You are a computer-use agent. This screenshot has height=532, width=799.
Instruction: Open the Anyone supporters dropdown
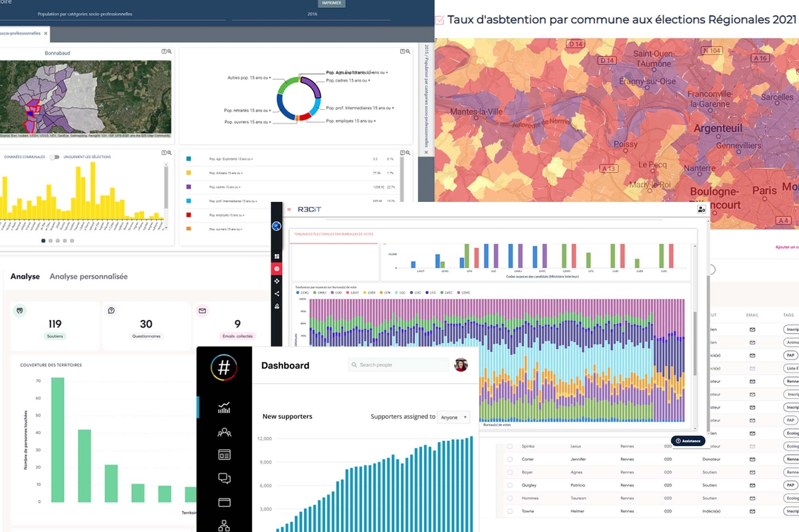tap(453, 417)
